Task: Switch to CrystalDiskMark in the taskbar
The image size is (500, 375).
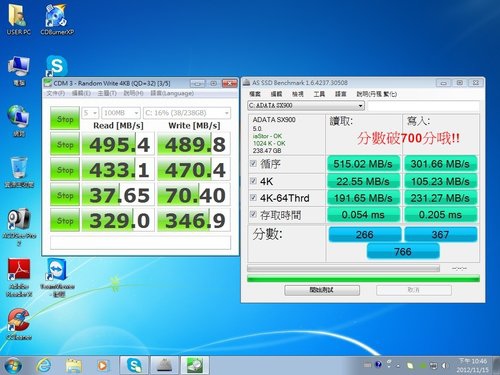Action: tap(195, 365)
